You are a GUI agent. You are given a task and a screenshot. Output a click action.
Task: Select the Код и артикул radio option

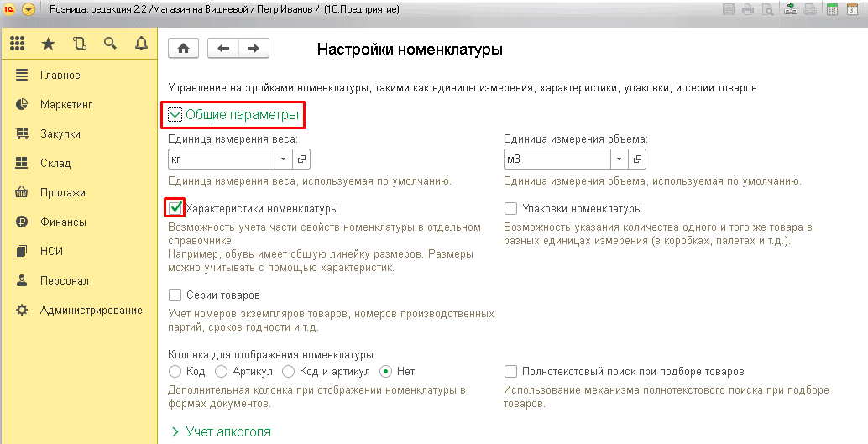tap(289, 371)
